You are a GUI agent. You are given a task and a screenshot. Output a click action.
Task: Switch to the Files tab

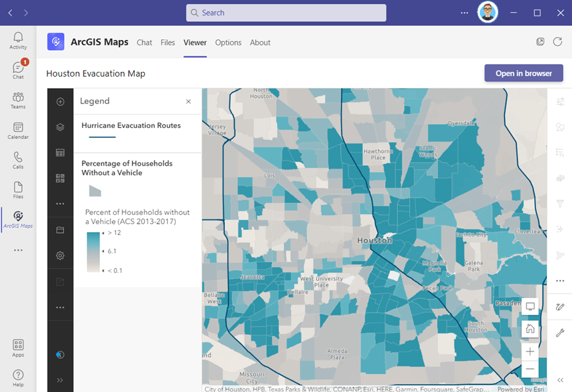tap(167, 42)
